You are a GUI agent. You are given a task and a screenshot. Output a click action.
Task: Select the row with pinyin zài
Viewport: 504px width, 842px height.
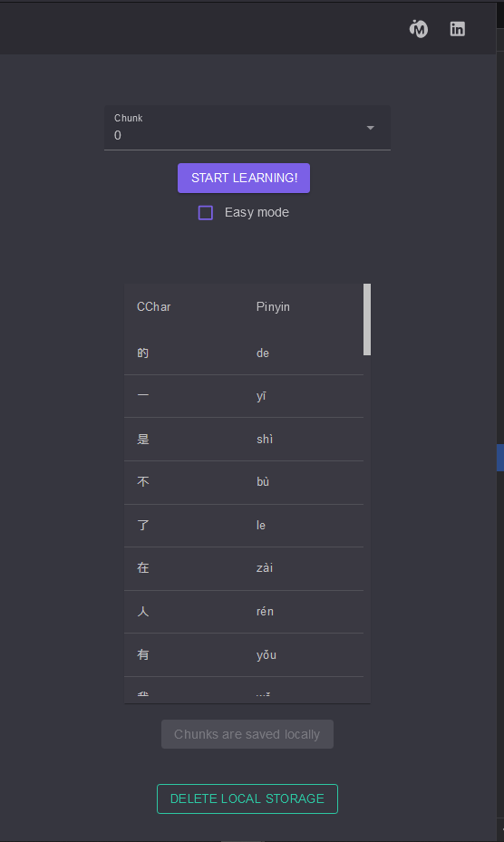244,568
